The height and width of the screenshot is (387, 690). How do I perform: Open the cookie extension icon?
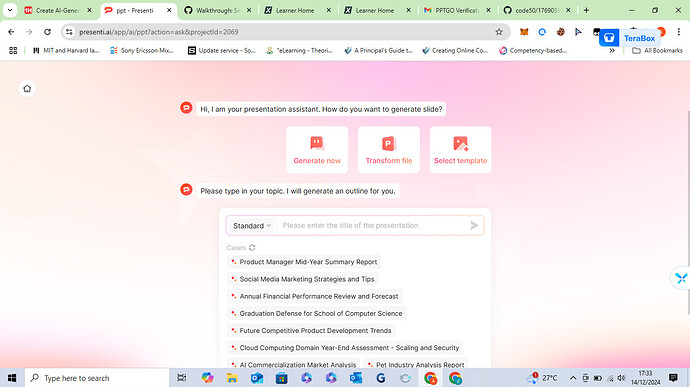click(x=560, y=32)
